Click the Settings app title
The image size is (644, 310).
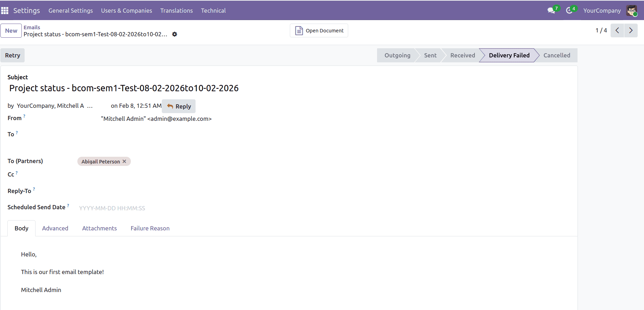(x=27, y=11)
